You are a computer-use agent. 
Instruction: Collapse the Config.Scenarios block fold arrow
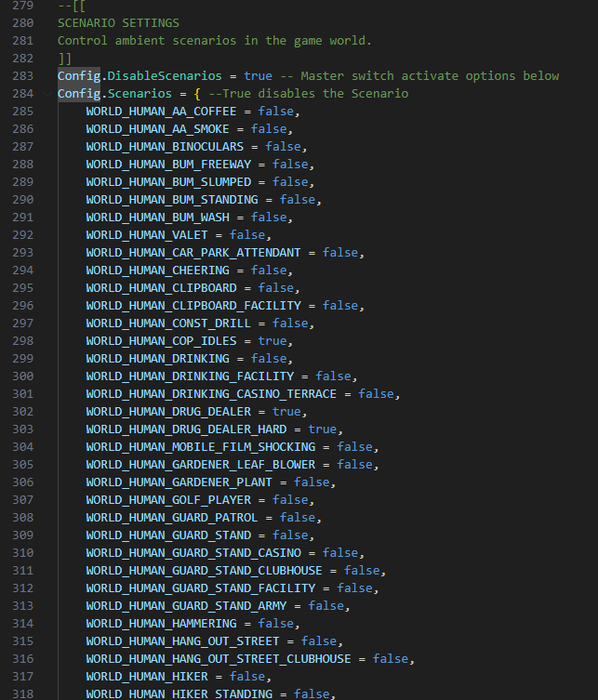click(x=47, y=94)
